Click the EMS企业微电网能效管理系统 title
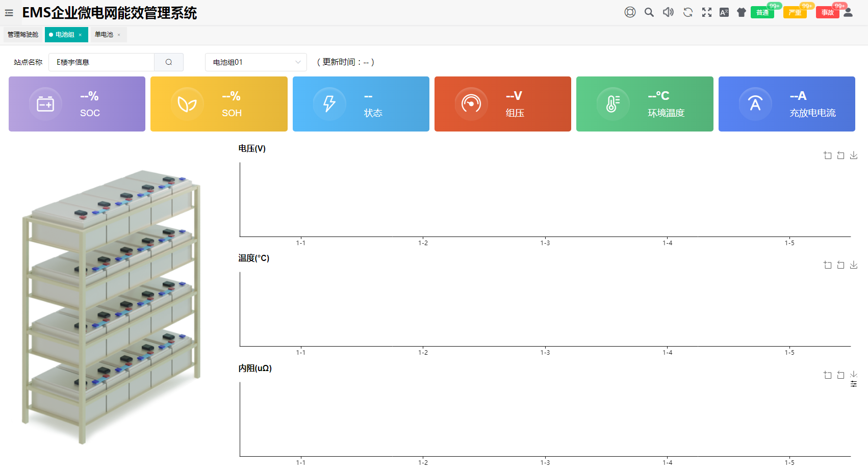This screenshot has width=868, height=473. 110,13
